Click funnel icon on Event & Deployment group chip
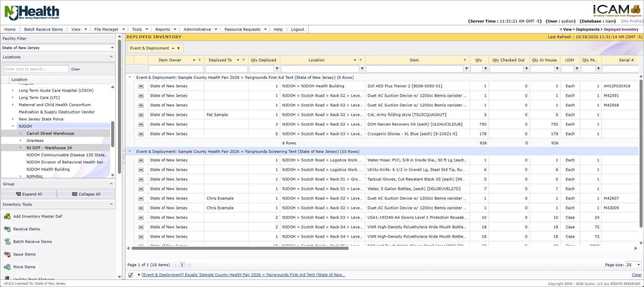Viewport: 644px width, 287px height. 178,48
